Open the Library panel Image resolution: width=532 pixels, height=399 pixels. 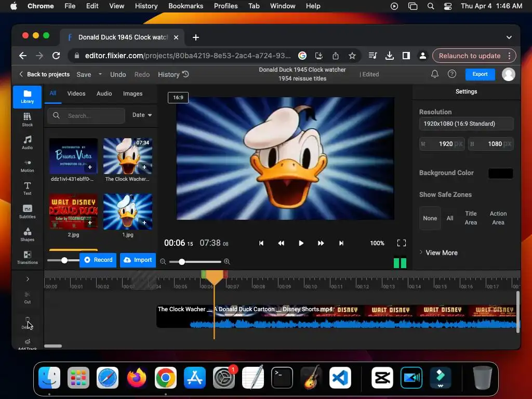tap(27, 97)
